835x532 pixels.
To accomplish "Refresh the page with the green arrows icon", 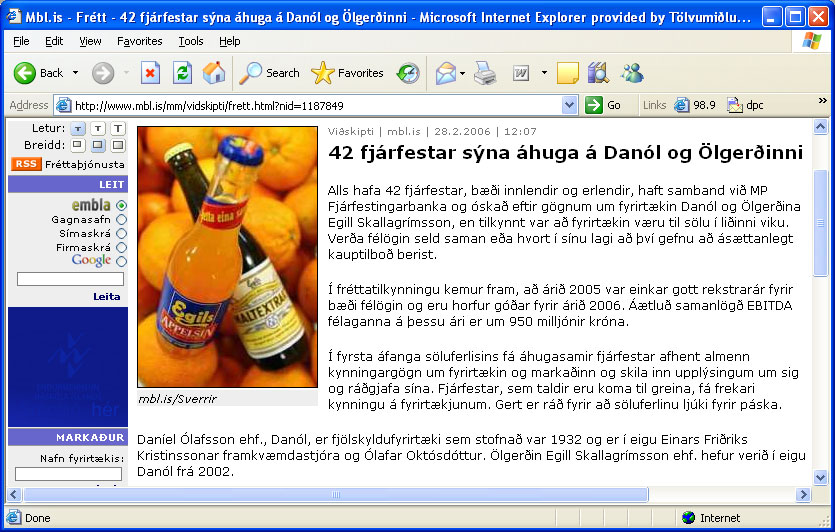I will pos(182,73).
